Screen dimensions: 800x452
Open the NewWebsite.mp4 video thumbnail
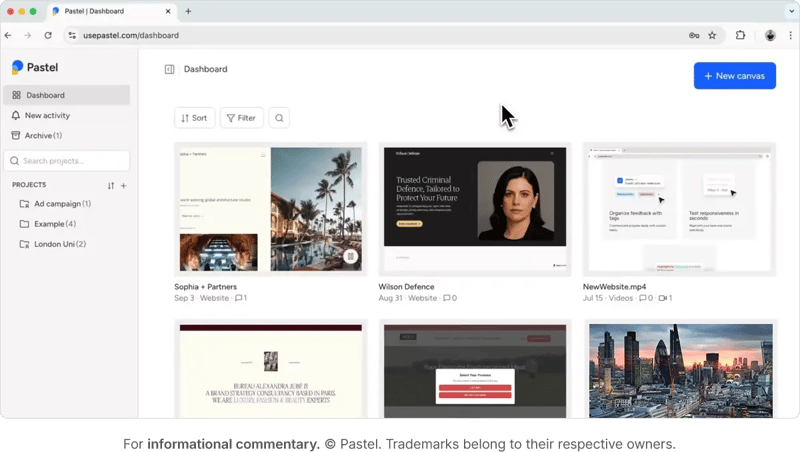click(x=679, y=209)
